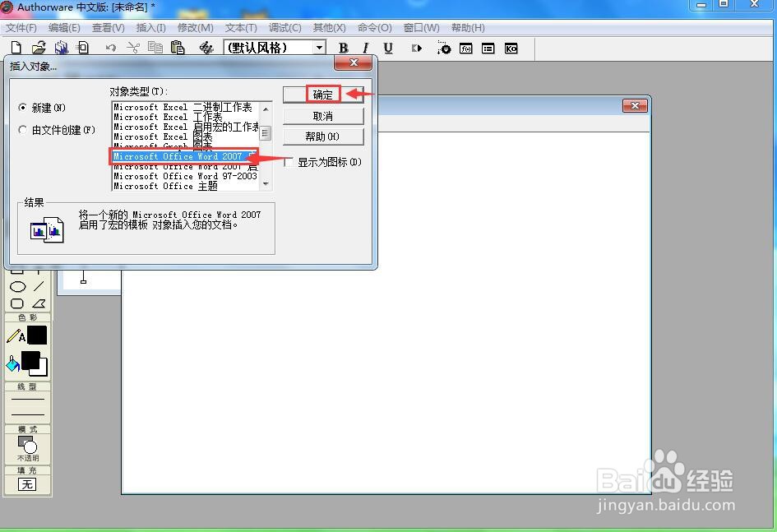Image resolution: width=777 pixels, height=532 pixels.
Task: Open the Functions window icon
Action: click(x=466, y=48)
